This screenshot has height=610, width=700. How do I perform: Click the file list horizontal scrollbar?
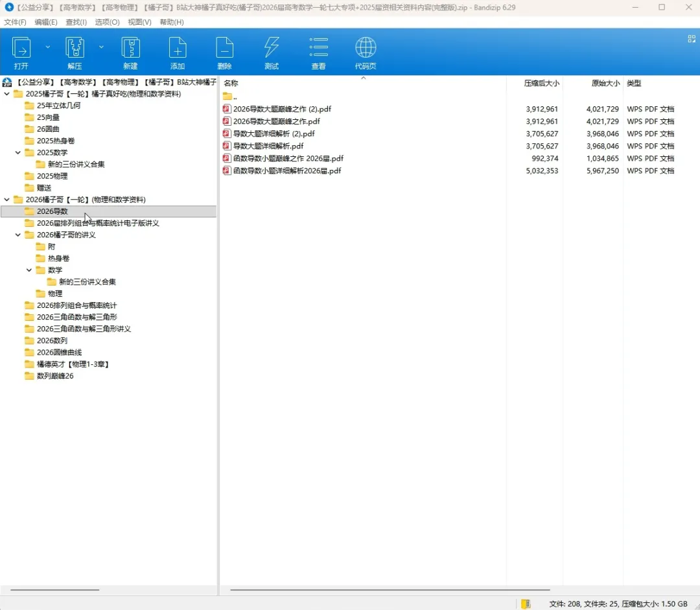[x=390, y=590]
